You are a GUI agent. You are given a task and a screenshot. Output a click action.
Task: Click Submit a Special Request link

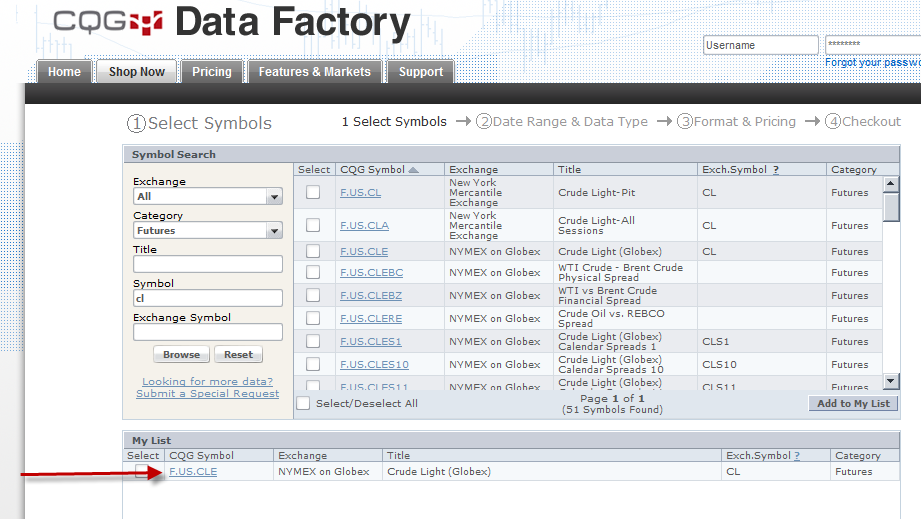click(x=207, y=394)
